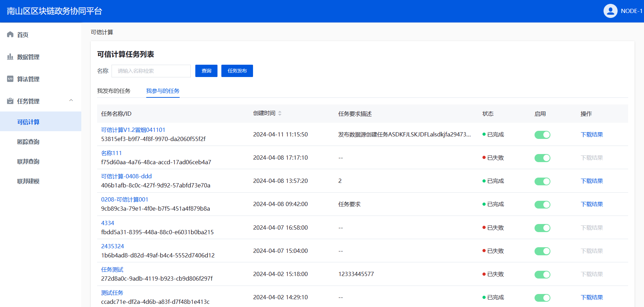Click timestamp 2024-04-08 17:17:10
Viewport: 644px width, 307px height.
pos(280,158)
